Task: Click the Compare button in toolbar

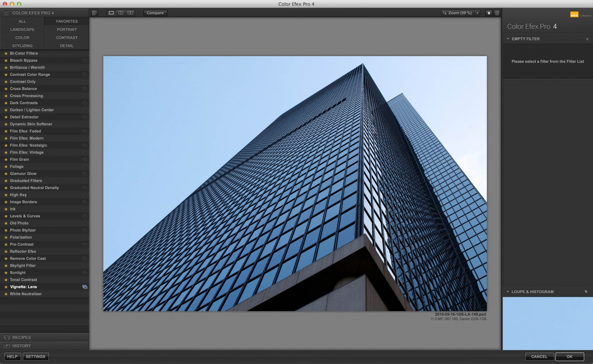Action: tap(155, 13)
